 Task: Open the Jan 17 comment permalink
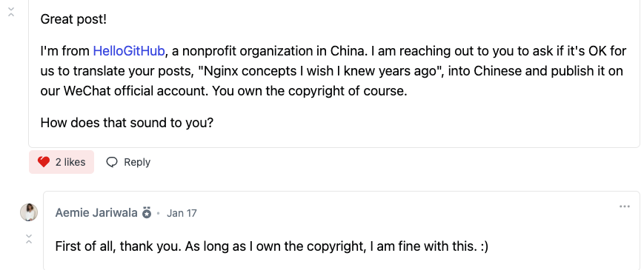(182, 214)
